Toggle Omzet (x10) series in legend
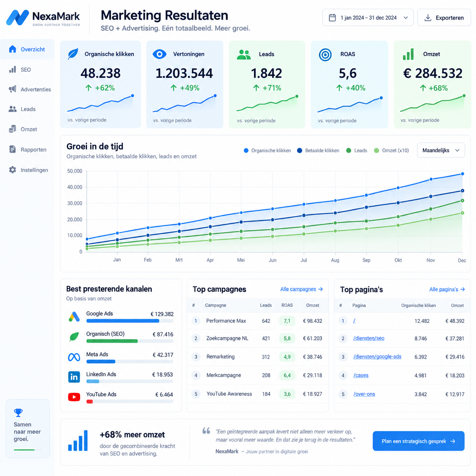 [x=391, y=151]
